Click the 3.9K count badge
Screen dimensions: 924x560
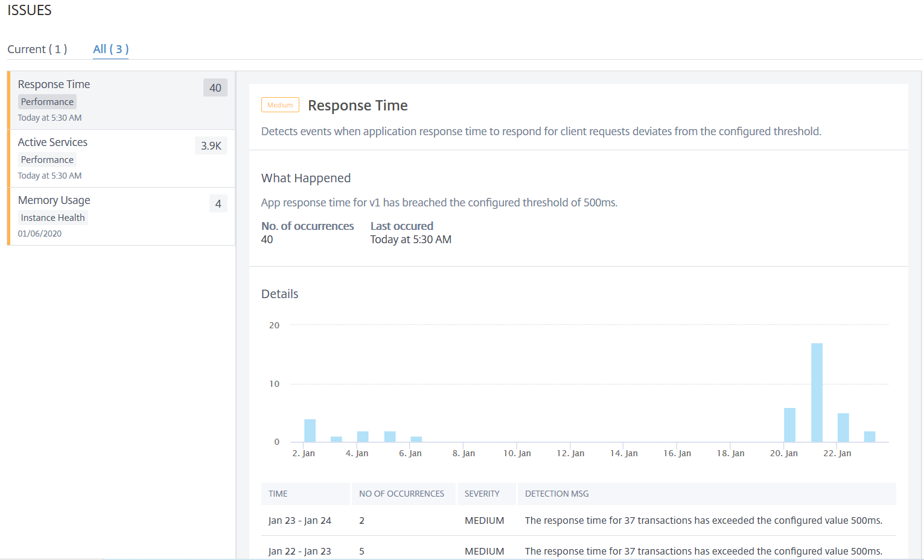click(x=211, y=145)
